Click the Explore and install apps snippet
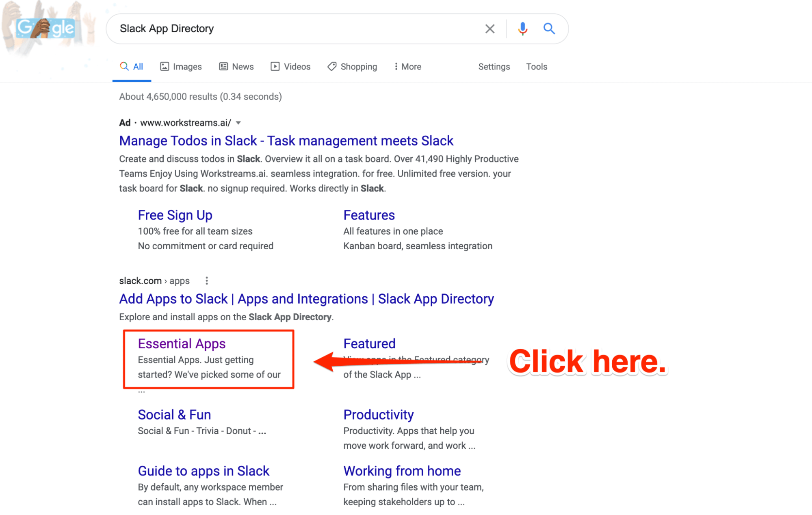 226,317
